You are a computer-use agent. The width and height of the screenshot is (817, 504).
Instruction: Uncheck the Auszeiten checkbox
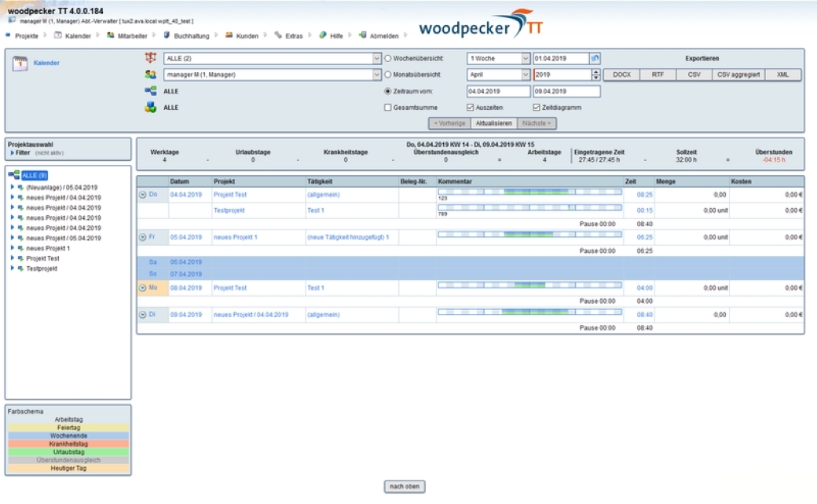click(x=470, y=108)
